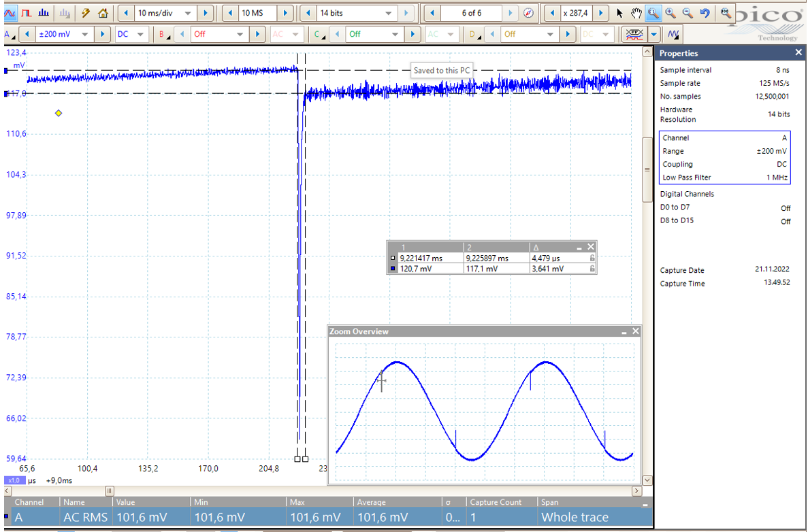This screenshot has width=808, height=532.
Task: Click the Home display icon
Action: click(x=103, y=13)
